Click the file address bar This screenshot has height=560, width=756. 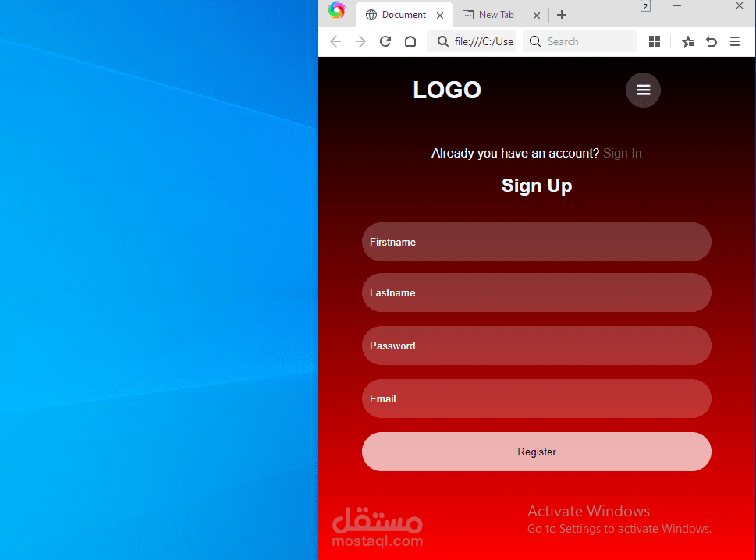pyautogui.click(x=472, y=41)
